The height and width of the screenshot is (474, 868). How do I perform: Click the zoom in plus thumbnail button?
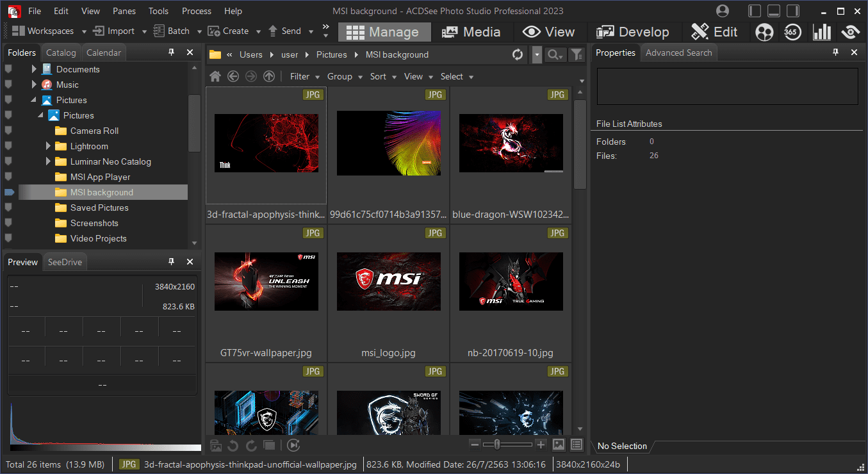click(541, 445)
